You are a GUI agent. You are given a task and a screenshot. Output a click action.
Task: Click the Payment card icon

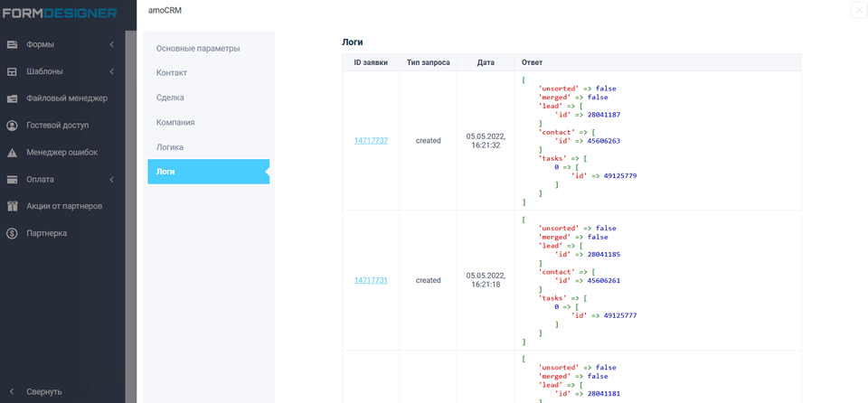coord(13,179)
